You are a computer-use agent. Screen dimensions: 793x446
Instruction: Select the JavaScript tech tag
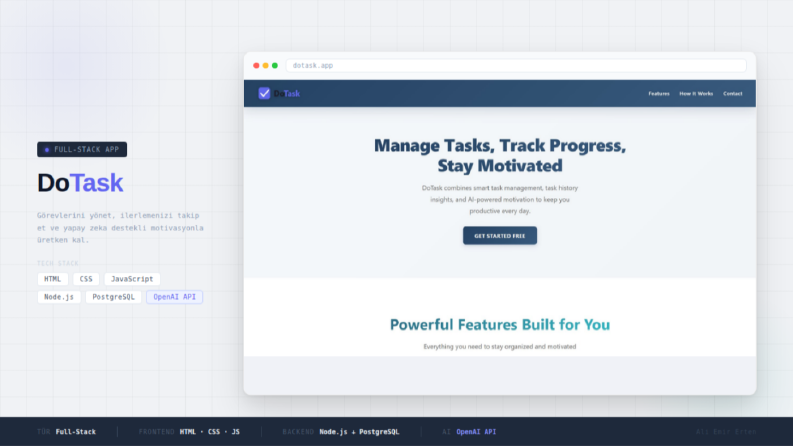[132, 279]
